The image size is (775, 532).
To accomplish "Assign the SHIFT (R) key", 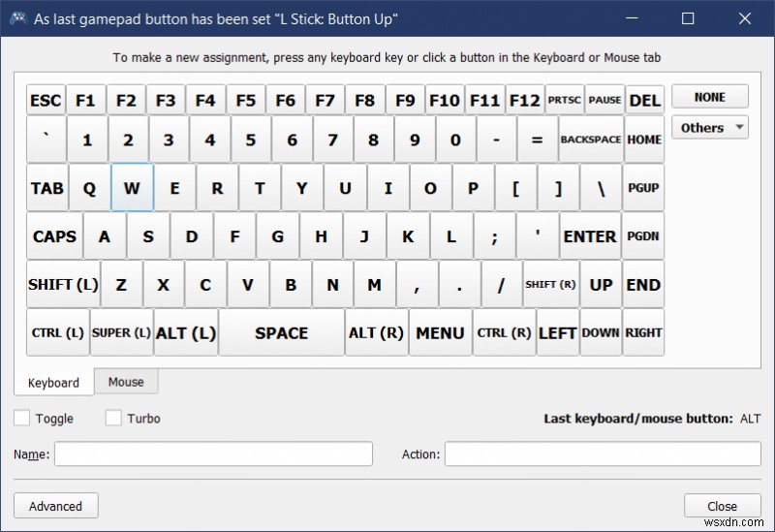I will pyautogui.click(x=550, y=284).
